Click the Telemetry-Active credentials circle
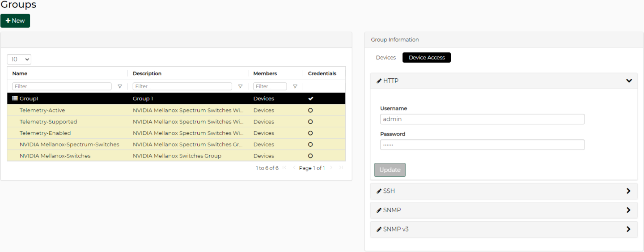 point(310,110)
